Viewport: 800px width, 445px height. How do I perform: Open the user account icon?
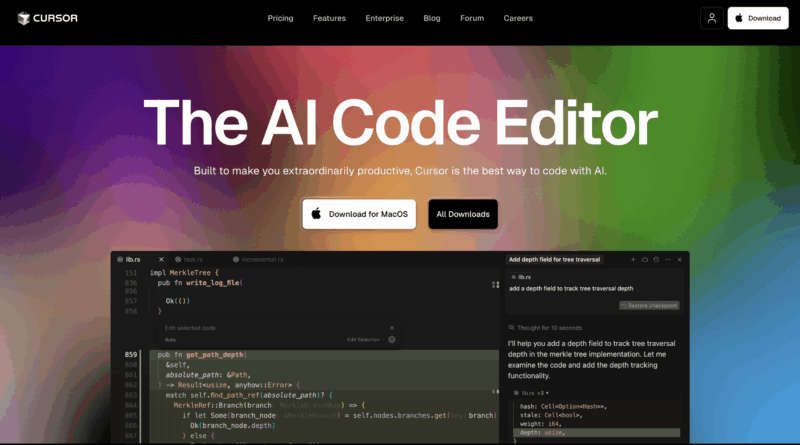tap(712, 18)
